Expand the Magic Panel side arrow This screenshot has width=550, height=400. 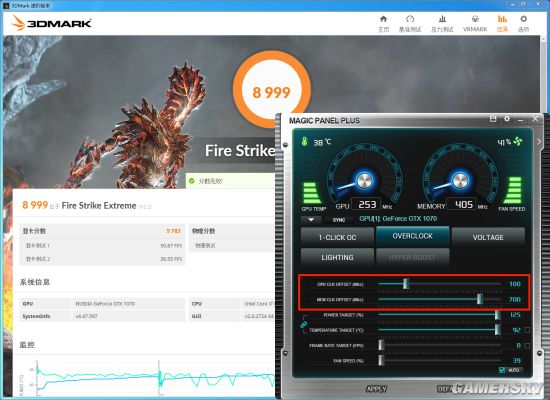click(539, 142)
